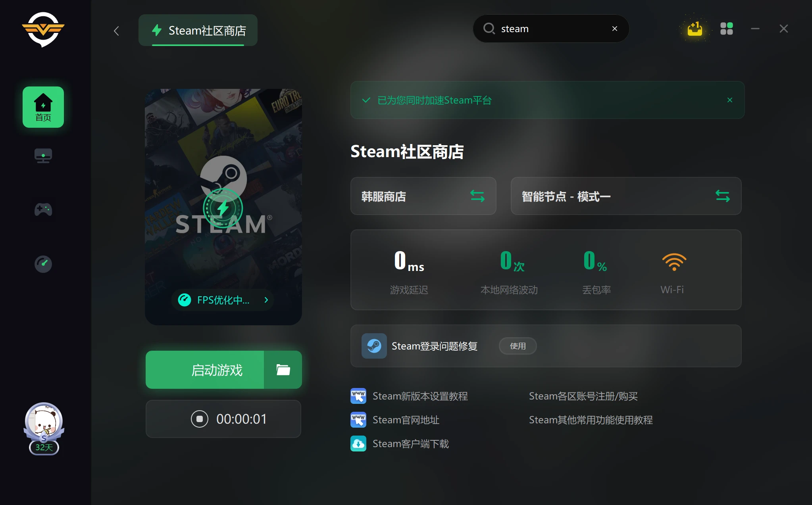Open the yellow +1 gift reward icon

tap(695, 29)
